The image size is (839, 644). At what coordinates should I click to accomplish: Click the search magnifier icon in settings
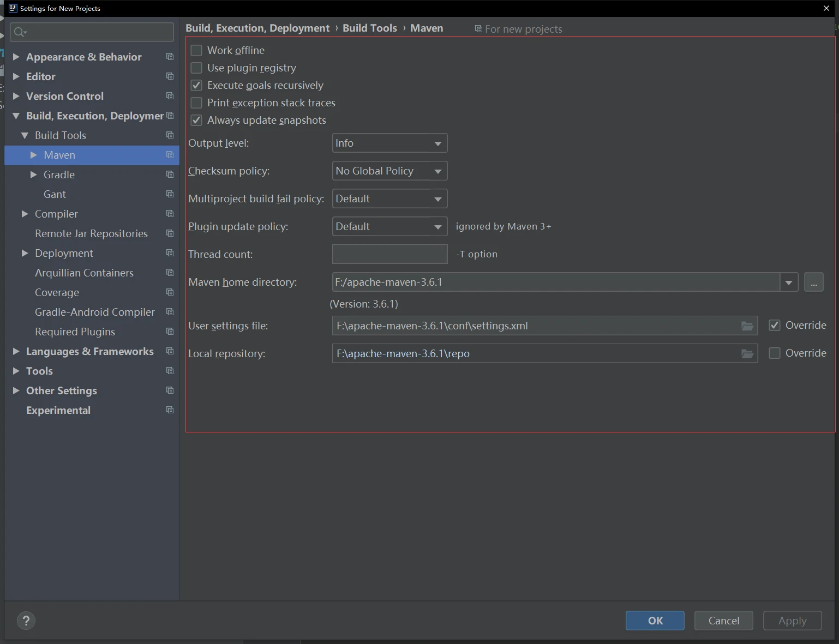(x=20, y=32)
